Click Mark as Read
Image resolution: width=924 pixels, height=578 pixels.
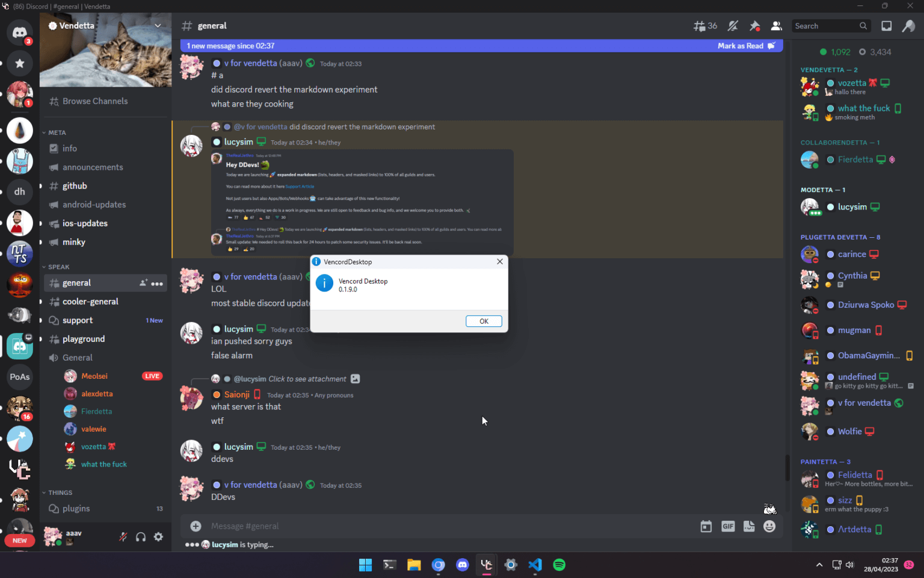tap(746, 46)
